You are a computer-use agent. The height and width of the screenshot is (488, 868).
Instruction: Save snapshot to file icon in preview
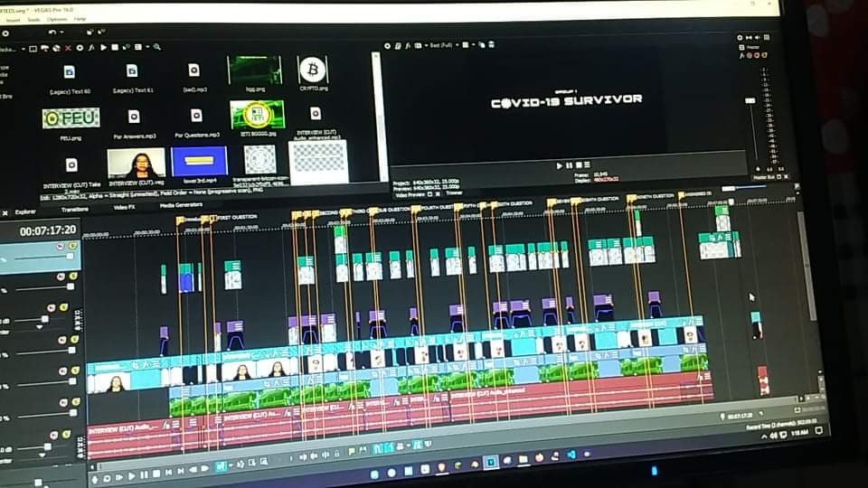(492, 45)
